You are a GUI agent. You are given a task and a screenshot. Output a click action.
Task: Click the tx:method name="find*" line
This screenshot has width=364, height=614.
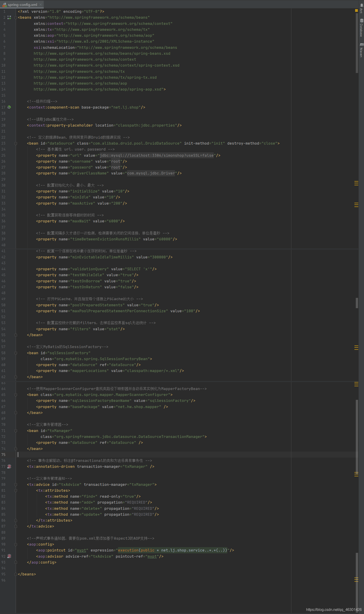click(93, 497)
